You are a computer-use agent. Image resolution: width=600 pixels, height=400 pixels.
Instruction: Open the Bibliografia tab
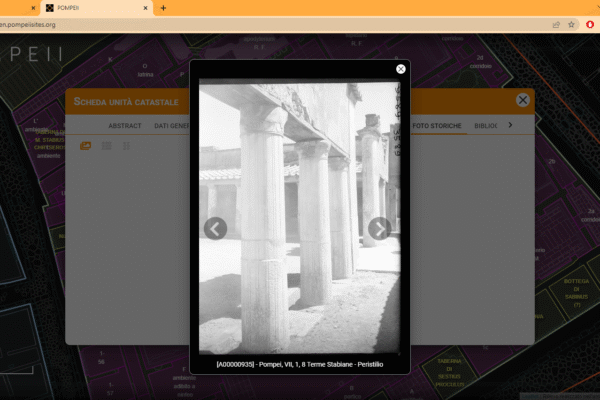(486, 126)
